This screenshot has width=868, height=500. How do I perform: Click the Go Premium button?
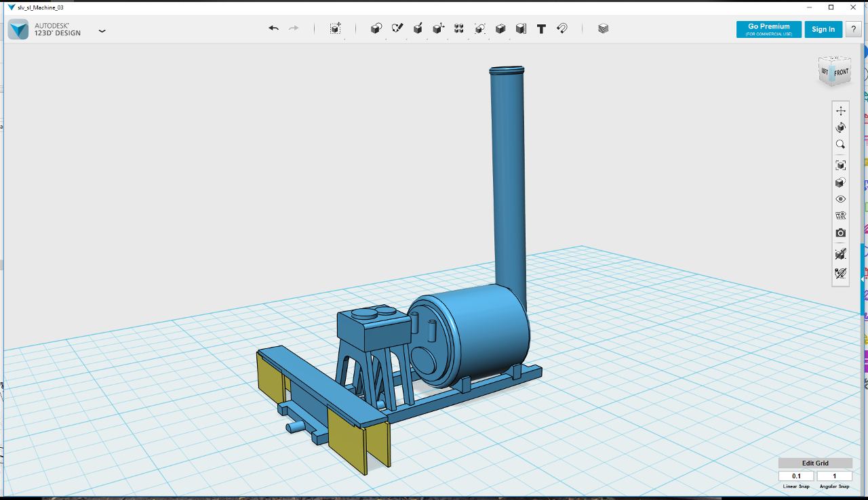click(x=769, y=29)
